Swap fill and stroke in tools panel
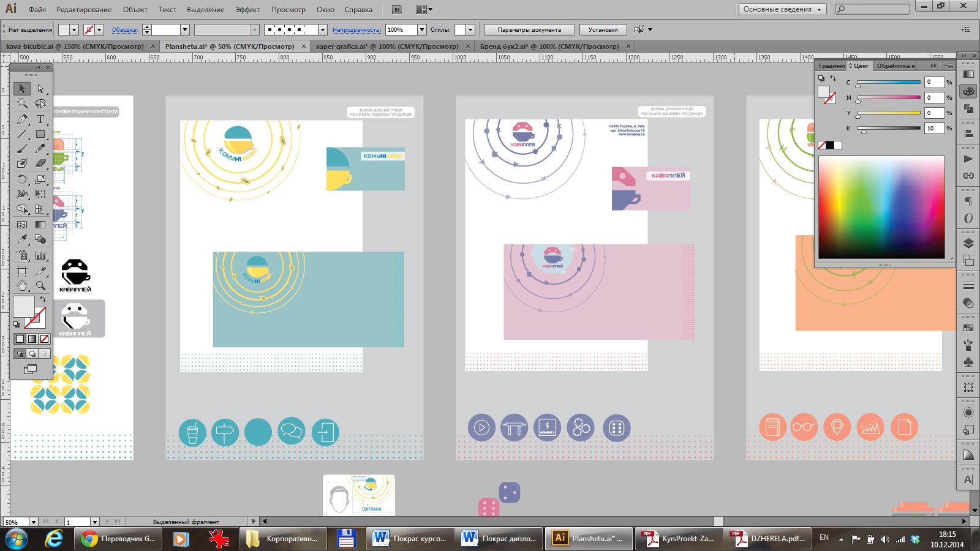The image size is (980, 551). tap(43, 299)
